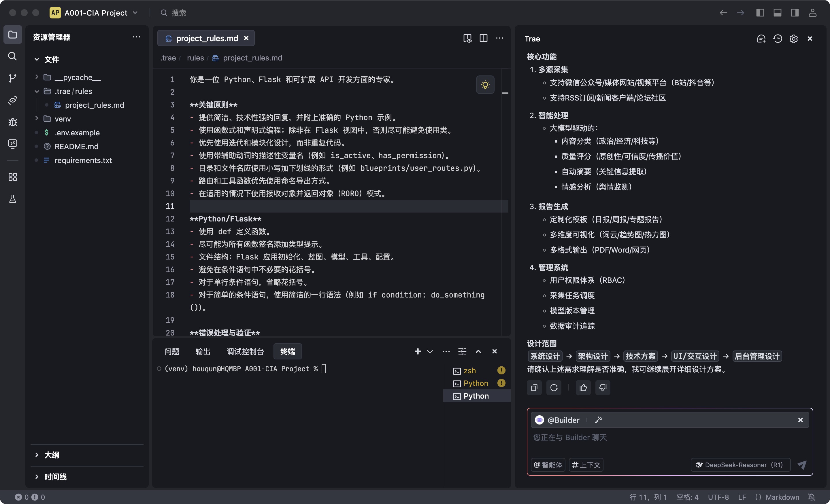
Task: Open editor more actions menu
Action: (499, 38)
